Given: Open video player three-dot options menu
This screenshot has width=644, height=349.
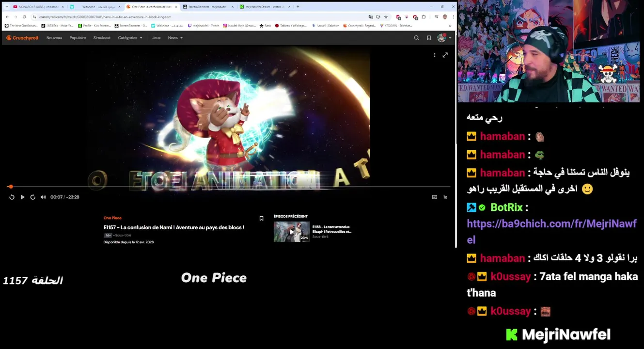Looking at the screenshot, I should 435,55.
